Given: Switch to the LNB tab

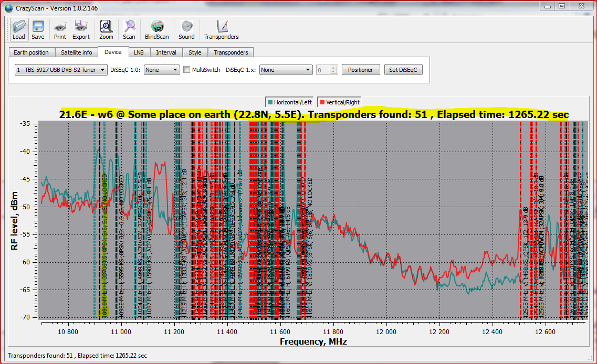Looking at the screenshot, I should [139, 52].
